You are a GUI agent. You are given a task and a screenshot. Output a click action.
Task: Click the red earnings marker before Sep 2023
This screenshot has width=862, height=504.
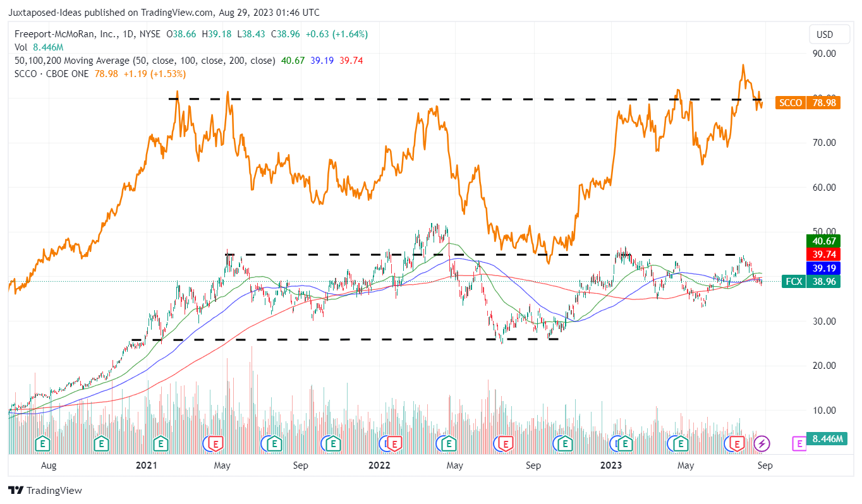(737, 444)
